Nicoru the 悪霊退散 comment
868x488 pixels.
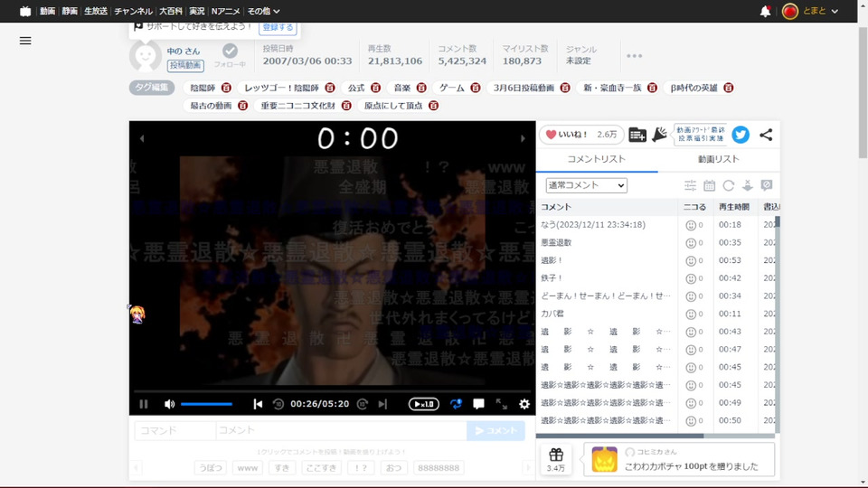tap(691, 243)
